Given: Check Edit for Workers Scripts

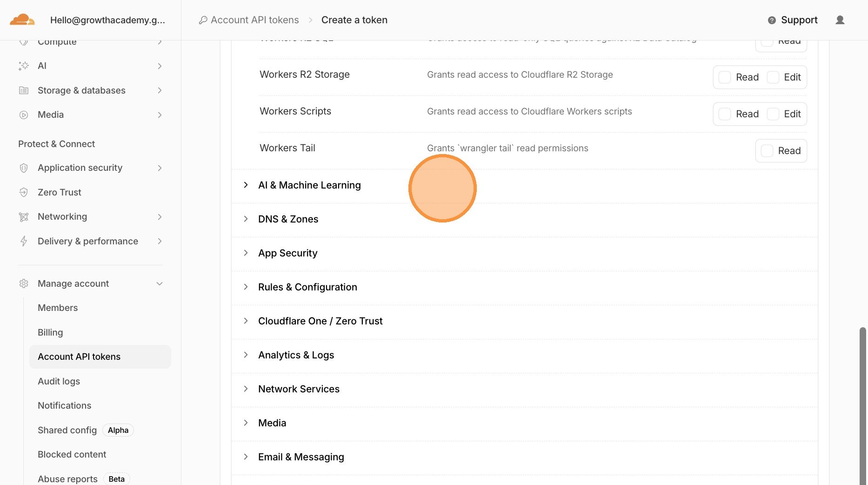Looking at the screenshot, I should tap(773, 114).
